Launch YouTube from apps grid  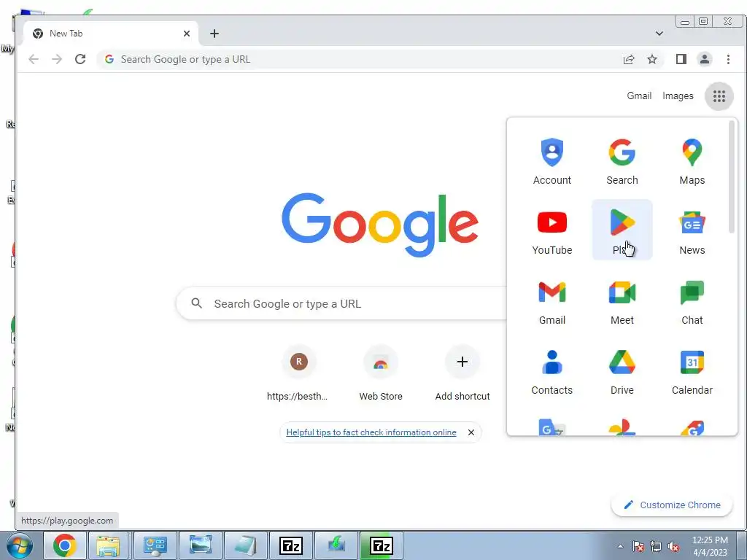551,230
